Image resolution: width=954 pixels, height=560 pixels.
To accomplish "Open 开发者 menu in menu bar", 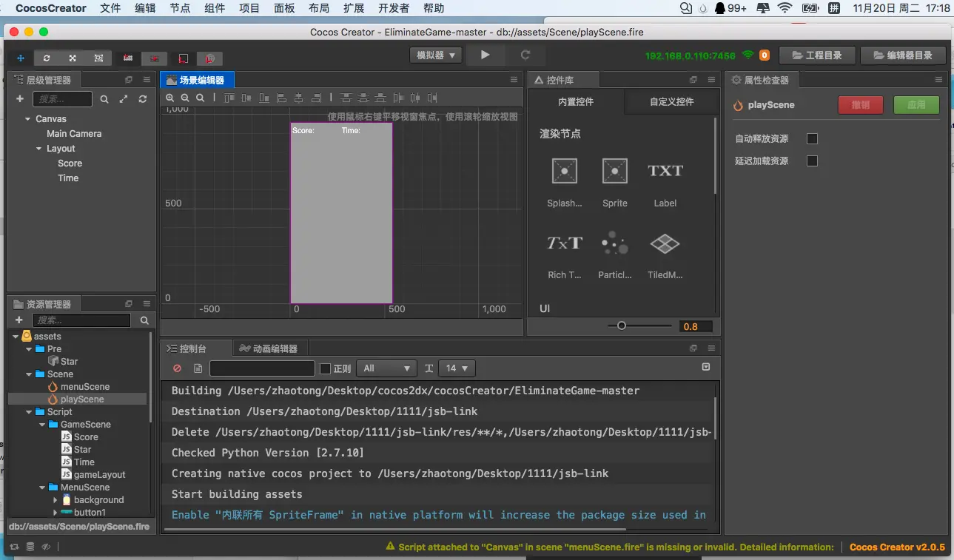I will (394, 9).
